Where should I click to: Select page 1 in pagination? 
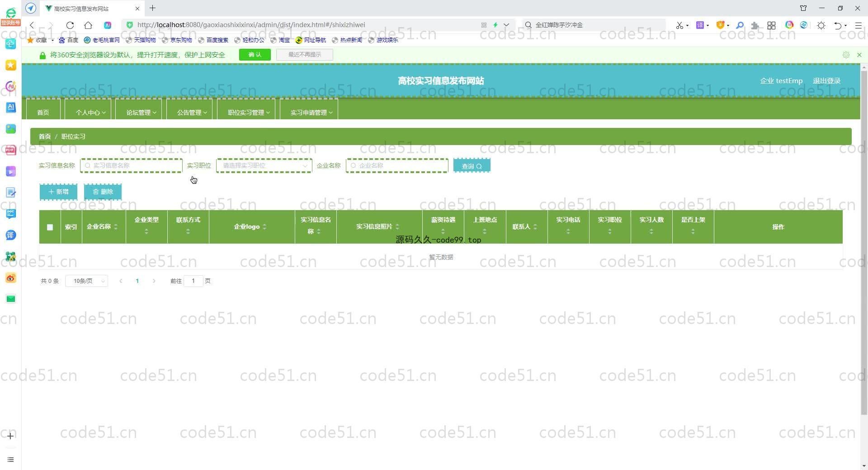(137, 281)
